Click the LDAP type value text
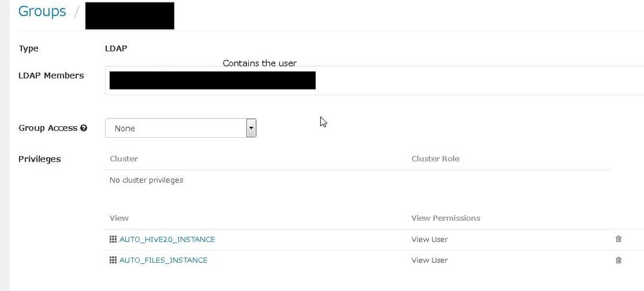Screen dimensions: 644x291 click(x=115, y=48)
